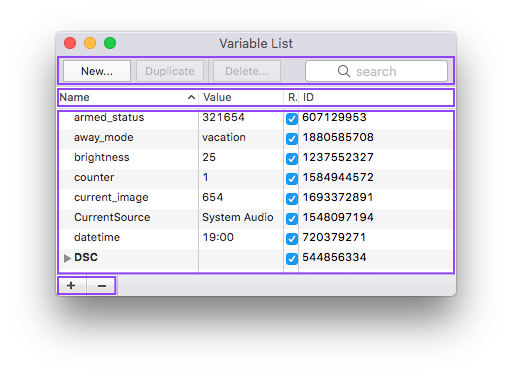Select the away_mode variable name
The image size is (512, 376).
(x=104, y=137)
